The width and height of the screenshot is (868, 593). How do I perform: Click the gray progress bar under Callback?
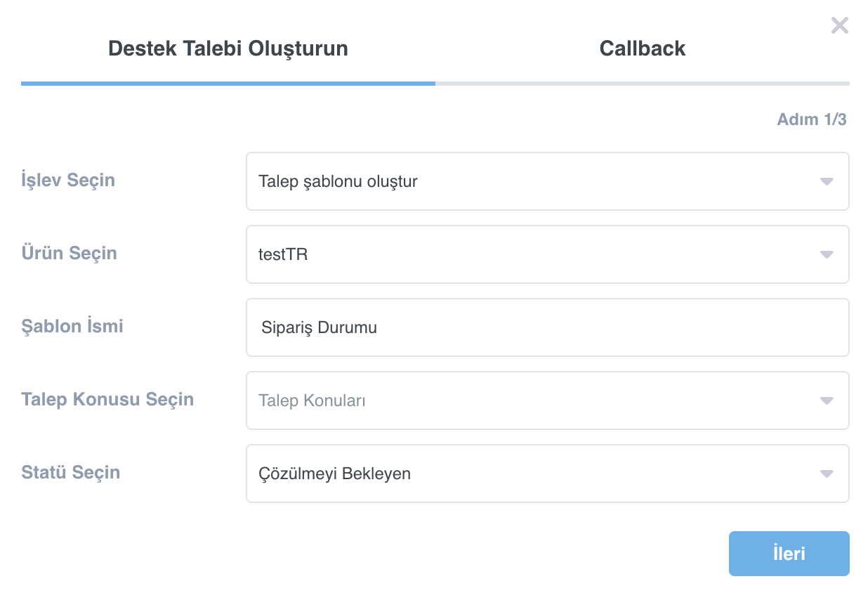643,84
